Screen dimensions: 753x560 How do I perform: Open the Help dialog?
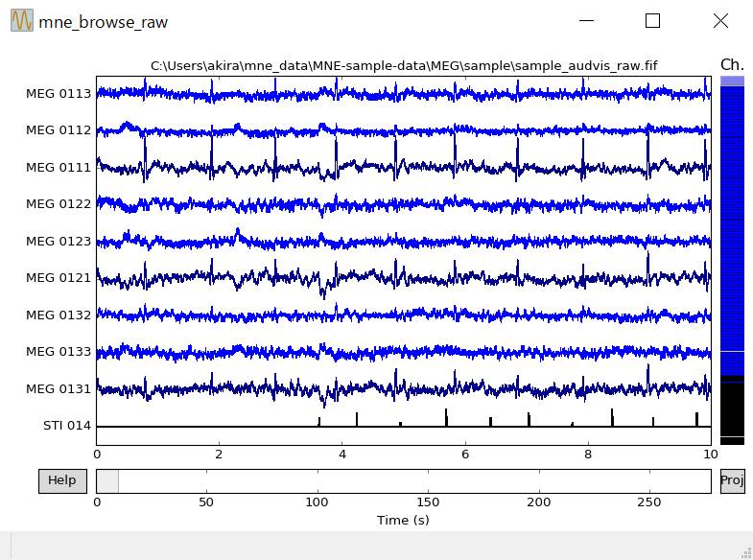tap(62, 480)
